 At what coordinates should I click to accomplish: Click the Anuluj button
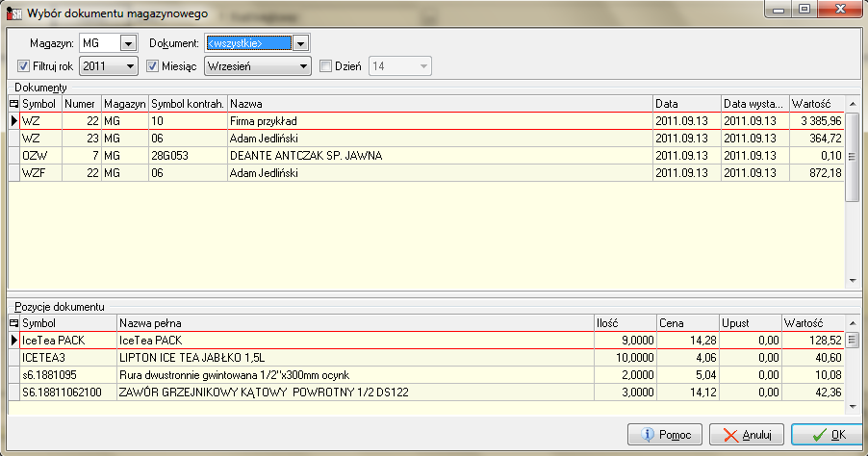coord(747,435)
